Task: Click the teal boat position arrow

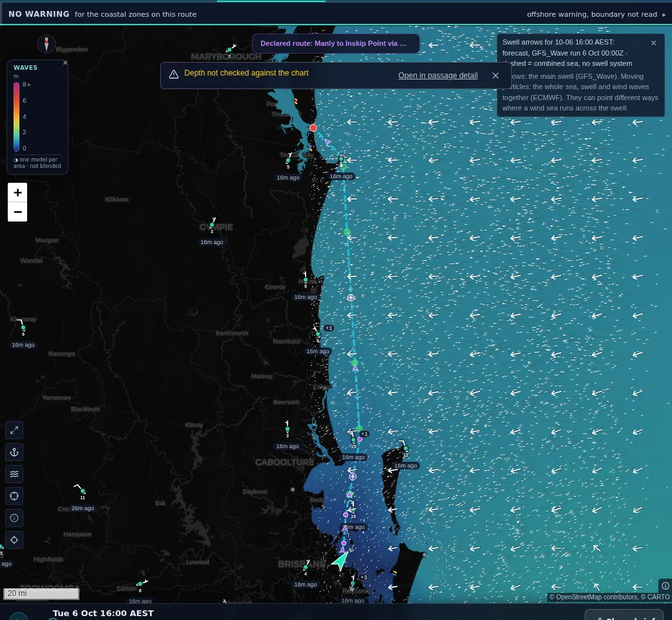Action: [x=341, y=561]
